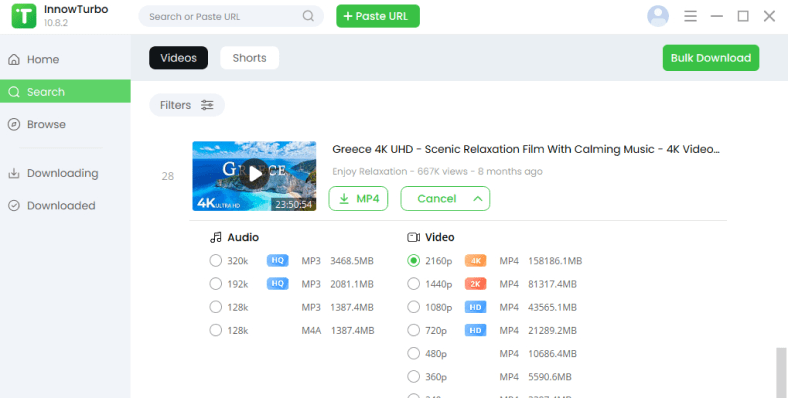Open the Filters panel

pos(186,105)
